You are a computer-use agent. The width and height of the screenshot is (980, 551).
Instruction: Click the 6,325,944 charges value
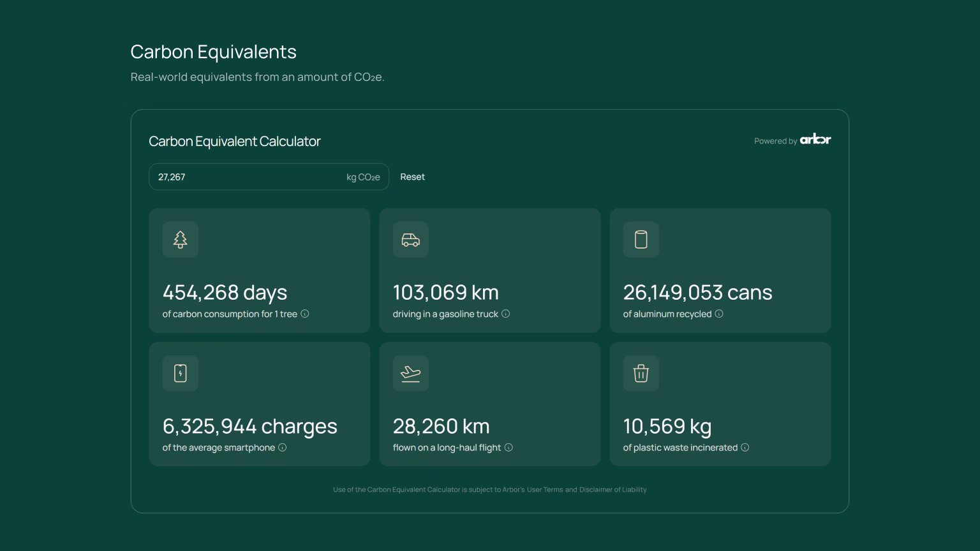click(250, 427)
